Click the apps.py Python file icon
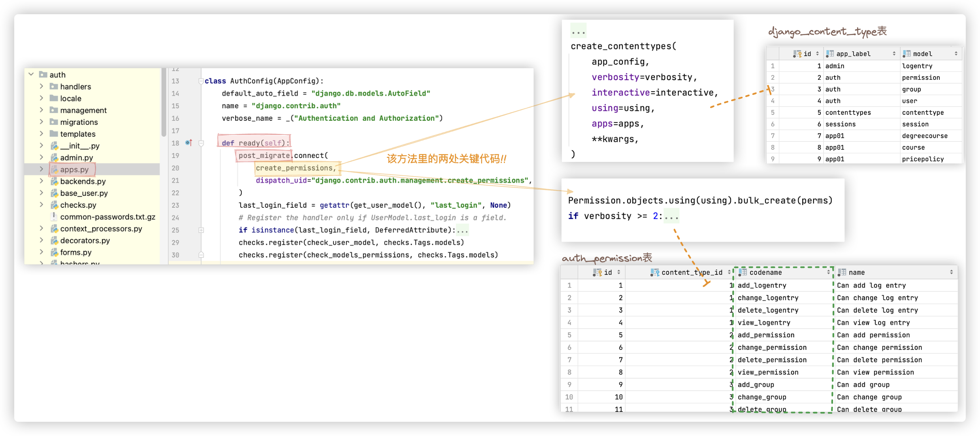 click(54, 169)
